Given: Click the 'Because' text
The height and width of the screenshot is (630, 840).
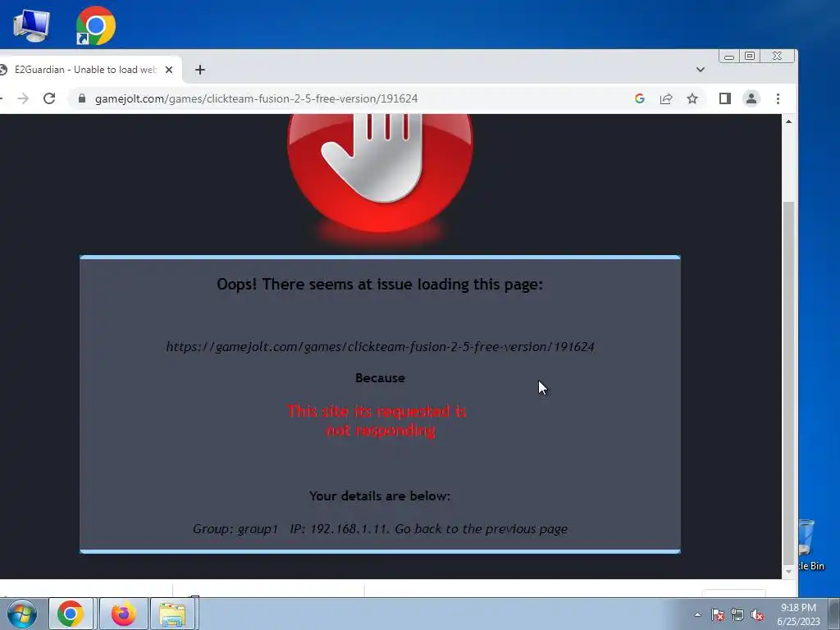Looking at the screenshot, I should click(380, 377).
